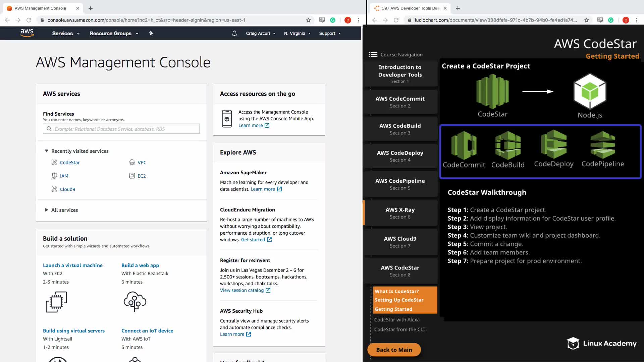644x362 pixels.
Task: Click the pin shortcut icon in AWS navbar
Action: click(x=151, y=33)
